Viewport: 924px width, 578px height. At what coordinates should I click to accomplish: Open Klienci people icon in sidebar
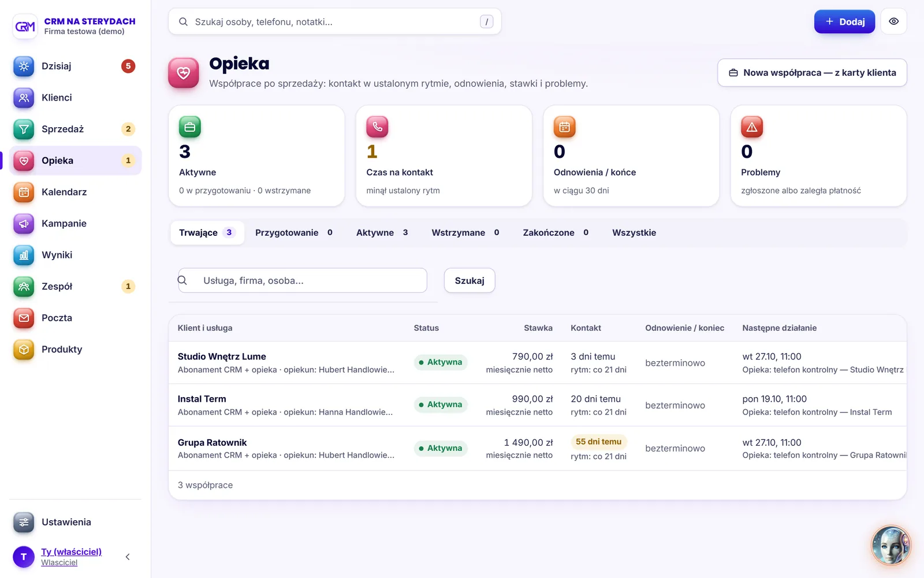(x=24, y=98)
